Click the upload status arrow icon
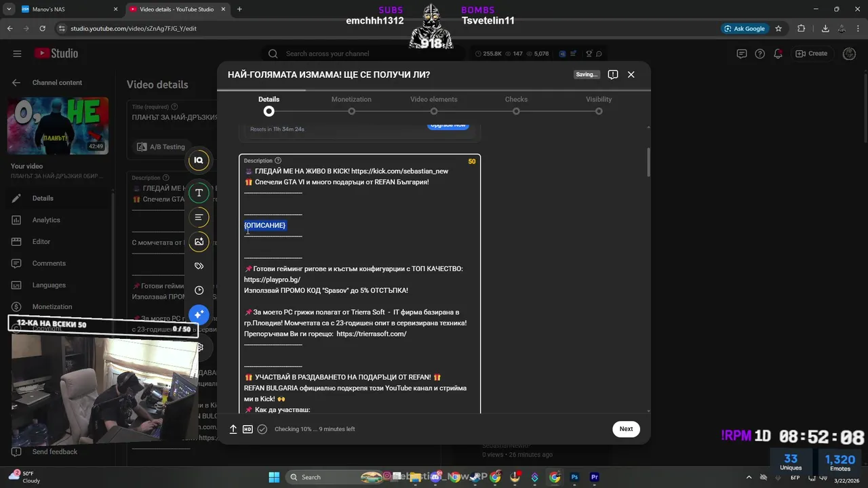The width and height of the screenshot is (868, 488). click(233, 429)
